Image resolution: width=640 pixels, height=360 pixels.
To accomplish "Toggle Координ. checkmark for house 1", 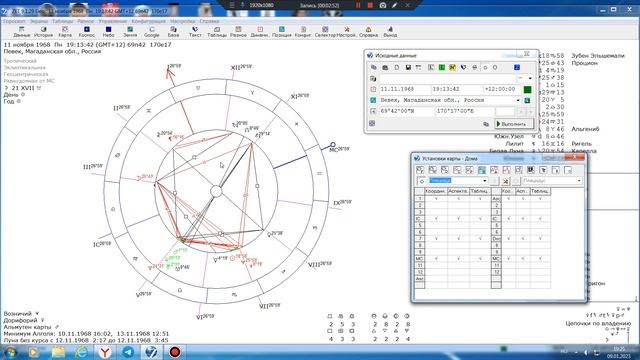I will [436, 199].
